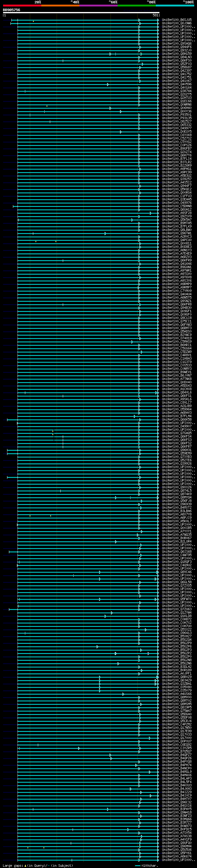Viewport: 197px width, 868px height.
Task: Select the UniRef100_Q96H31 label
Action: tap(177, 450)
